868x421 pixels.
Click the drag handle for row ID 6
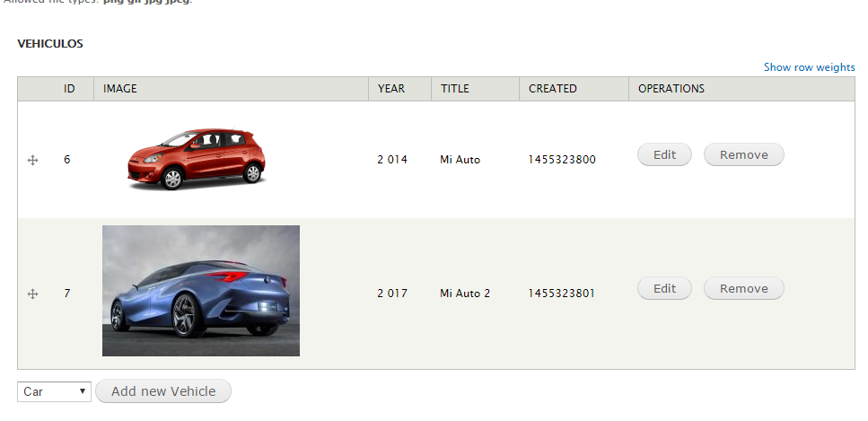coord(33,160)
